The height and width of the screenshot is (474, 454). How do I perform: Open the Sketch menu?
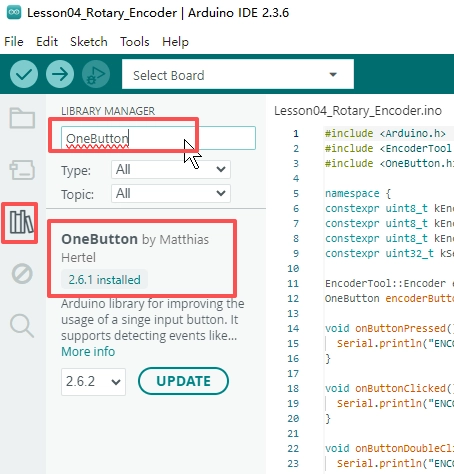click(x=89, y=42)
